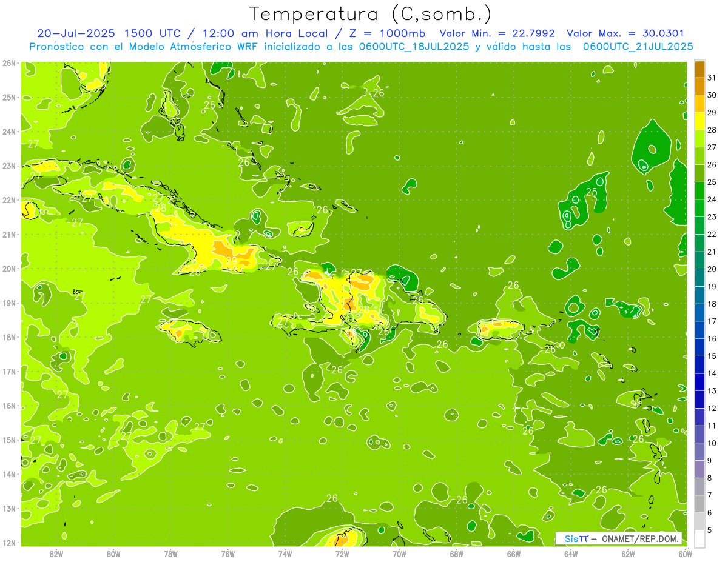The image size is (728, 562).
Task: Click the '0600UTC_21JUL2025' valid-until time
Action: [x=638, y=47]
